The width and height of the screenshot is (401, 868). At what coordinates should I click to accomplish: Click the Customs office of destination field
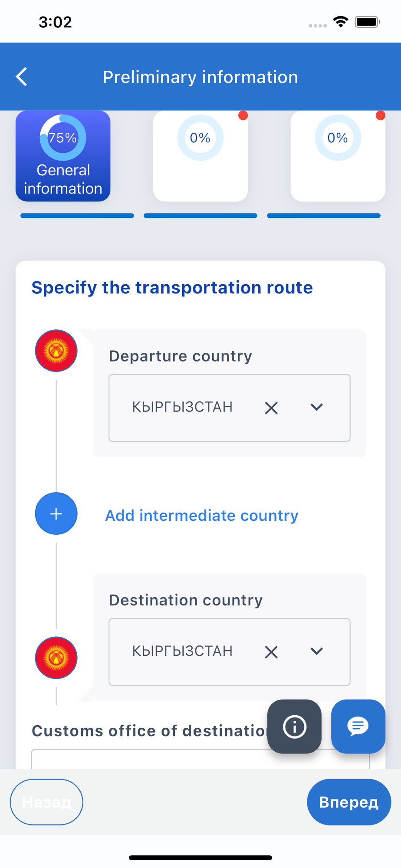click(x=200, y=759)
